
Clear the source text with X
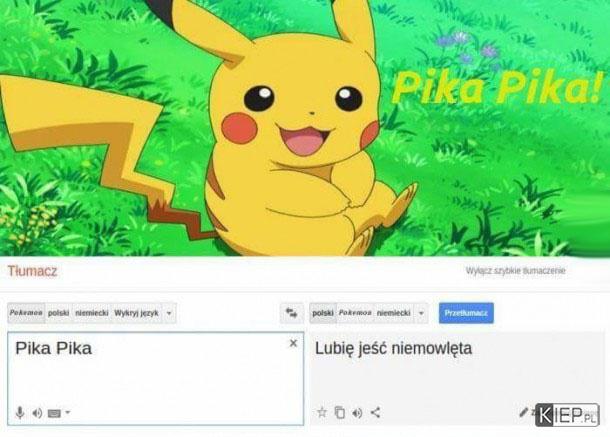294,343
